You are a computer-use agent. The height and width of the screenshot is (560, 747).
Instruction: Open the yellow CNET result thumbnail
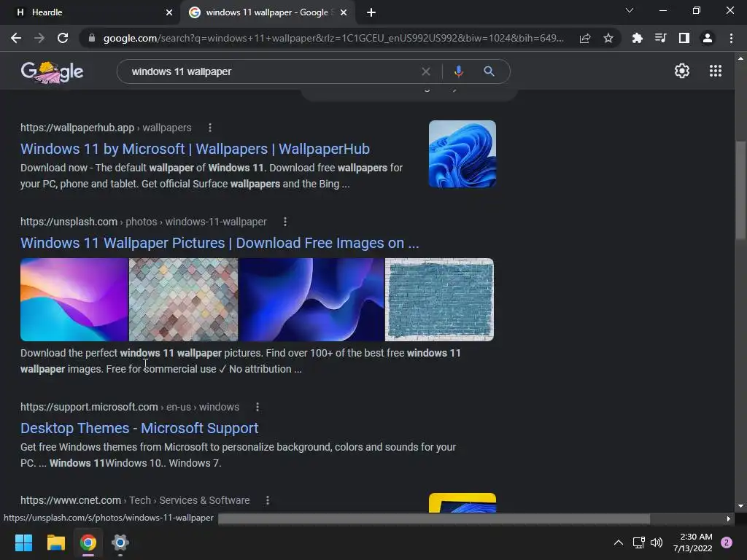[462, 503]
